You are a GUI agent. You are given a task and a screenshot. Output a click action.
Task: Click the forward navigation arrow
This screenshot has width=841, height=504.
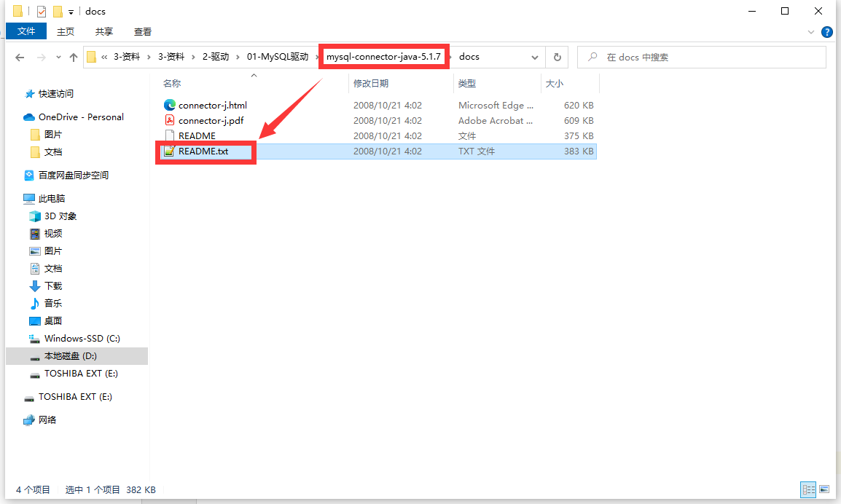point(42,58)
